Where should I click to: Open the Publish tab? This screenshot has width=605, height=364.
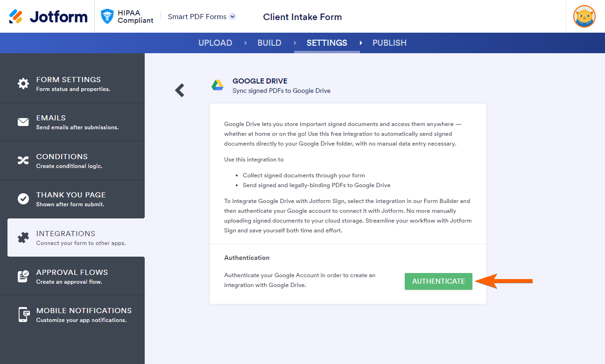(x=389, y=43)
